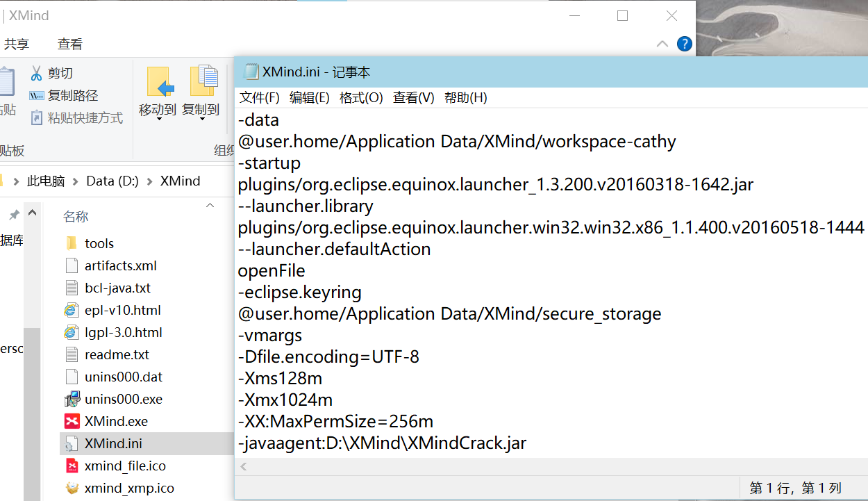Click the -Xms128m line in Notepad
The width and height of the screenshot is (868, 501).
[281, 378]
